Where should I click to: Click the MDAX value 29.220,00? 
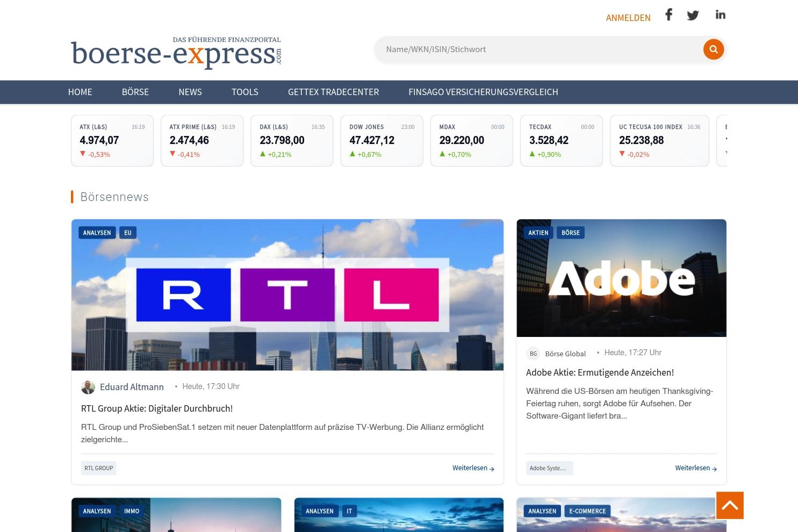click(462, 140)
